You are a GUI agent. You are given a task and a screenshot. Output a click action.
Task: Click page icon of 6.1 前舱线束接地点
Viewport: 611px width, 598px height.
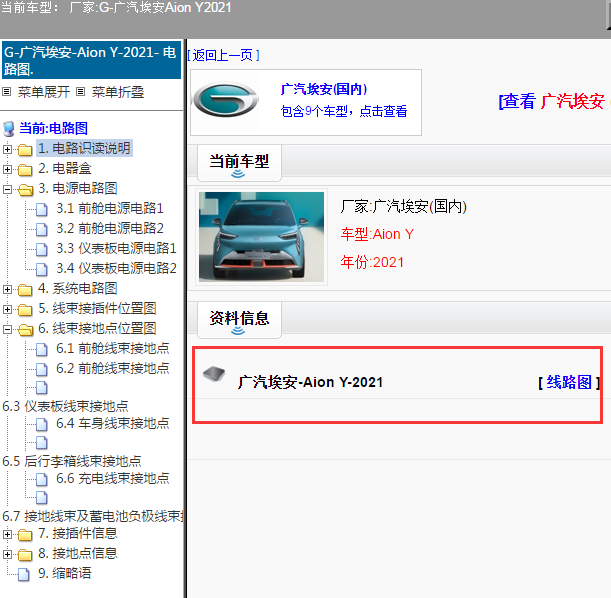pyautogui.click(x=42, y=349)
